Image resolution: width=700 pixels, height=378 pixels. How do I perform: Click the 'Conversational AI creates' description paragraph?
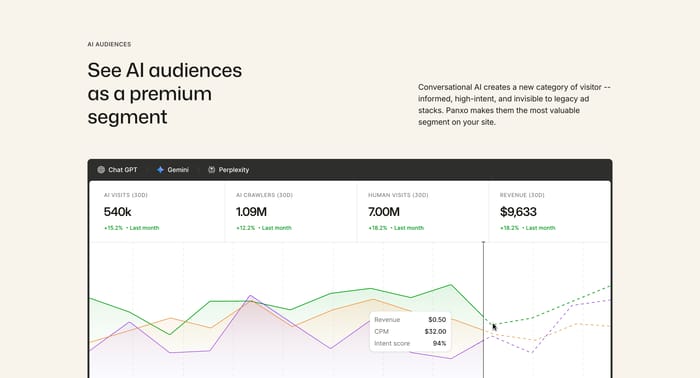514,104
